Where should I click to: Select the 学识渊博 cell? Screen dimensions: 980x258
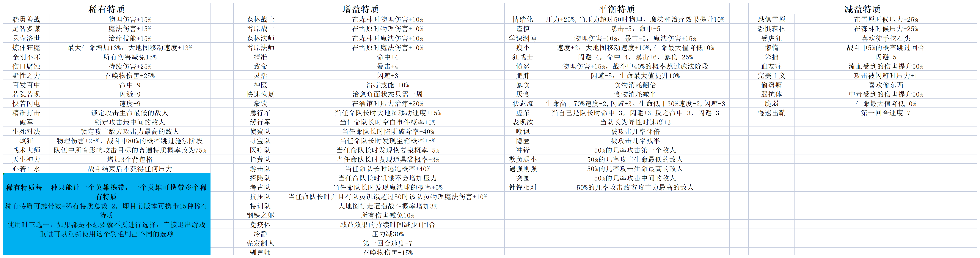(523, 38)
